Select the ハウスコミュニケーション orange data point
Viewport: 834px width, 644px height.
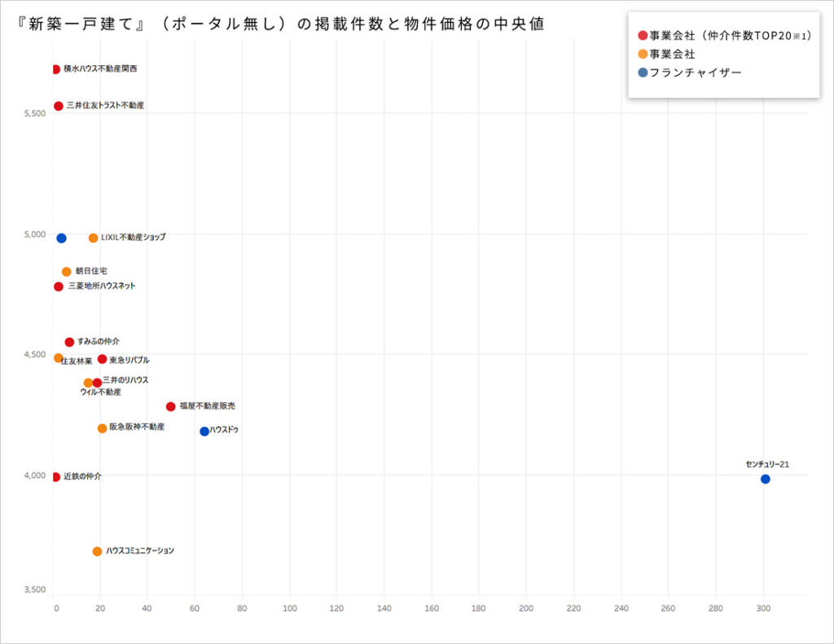tap(98, 551)
